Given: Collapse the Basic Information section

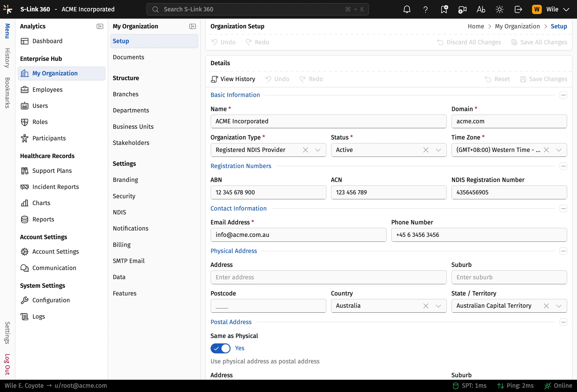Looking at the screenshot, I should [x=563, y=95].
